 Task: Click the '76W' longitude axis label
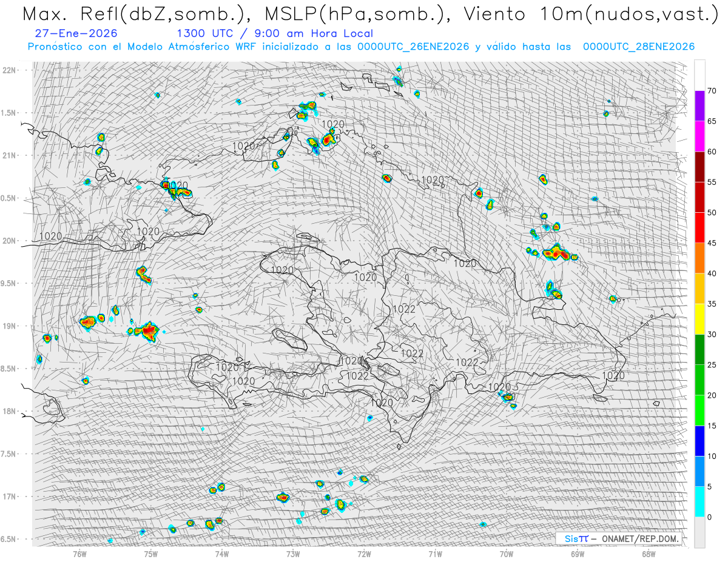[x=79, y=554]
